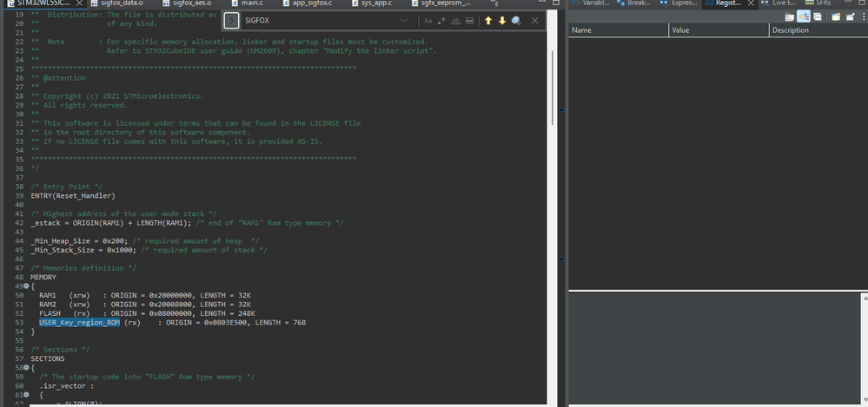Click ORIGIN = 0x0803E500 value text
This screenshot has width=868, height=407.
[x=207, y=323]
